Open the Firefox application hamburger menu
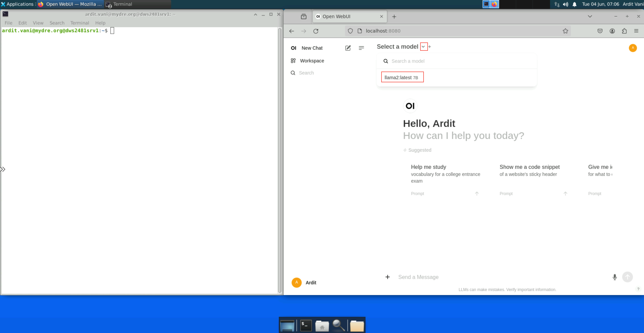This screenshot has width=644, height=333. [636, 31]
